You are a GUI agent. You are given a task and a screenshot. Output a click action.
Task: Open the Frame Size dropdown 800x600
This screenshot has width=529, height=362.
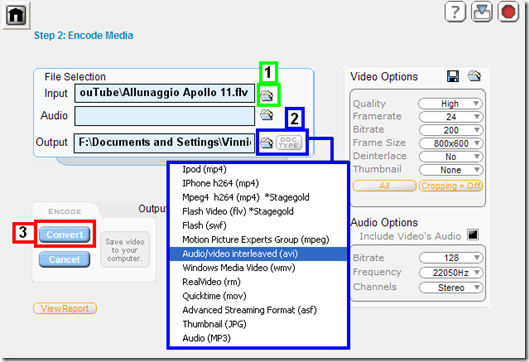click(x=451, y=143)
